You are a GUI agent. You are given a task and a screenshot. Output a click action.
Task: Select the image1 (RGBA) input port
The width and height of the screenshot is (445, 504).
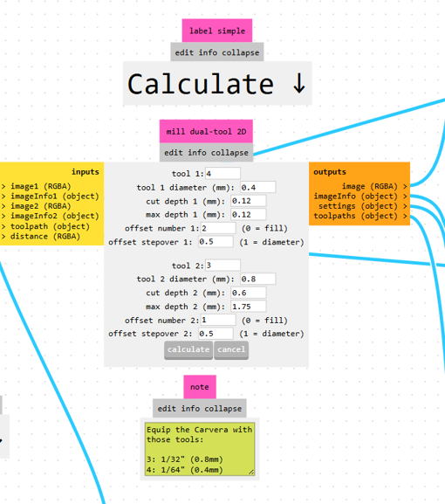click(x=37, y=186)
